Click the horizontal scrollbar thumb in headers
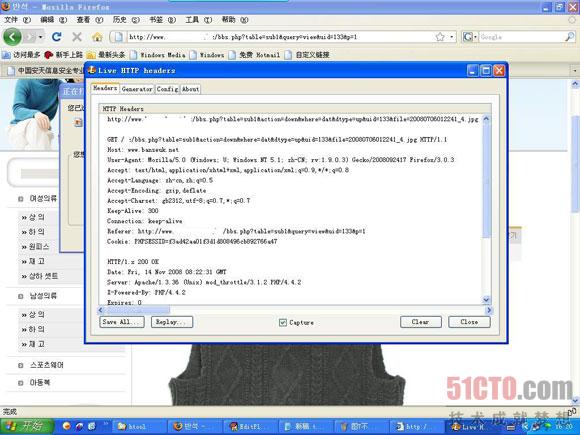 click(x=137, y=310)
